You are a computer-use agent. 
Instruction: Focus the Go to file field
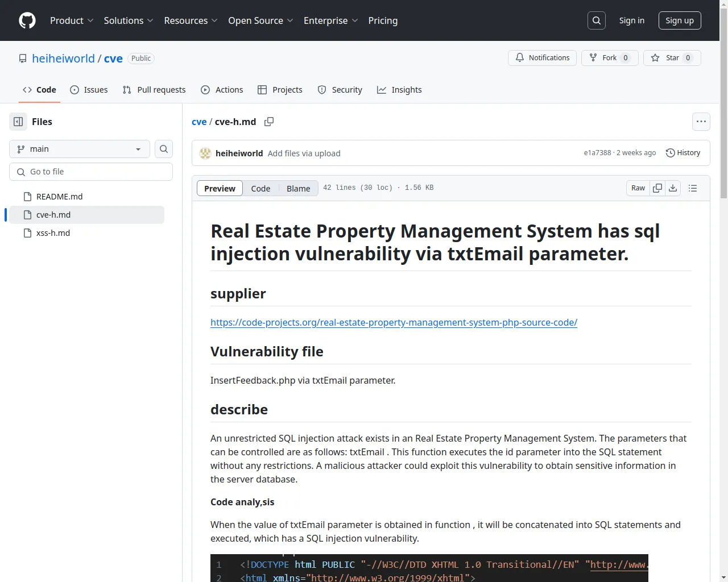point(91,172)
